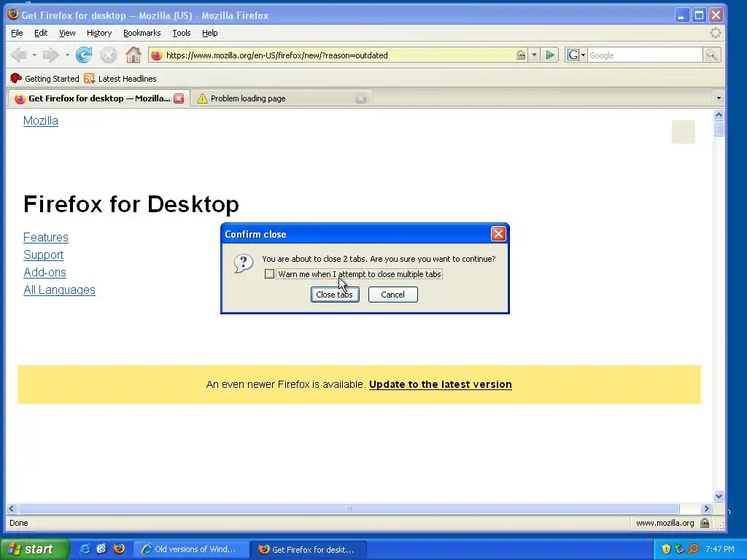Click the Google search input box
The width and height of the screenshot is (747, 560).
[x=645, y=55]
